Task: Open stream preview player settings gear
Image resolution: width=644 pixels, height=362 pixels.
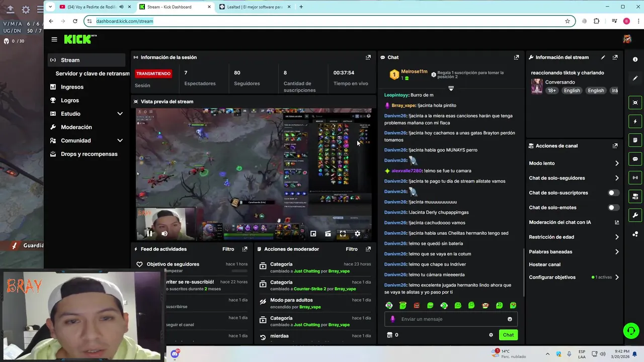Action: tap(357, 233)
